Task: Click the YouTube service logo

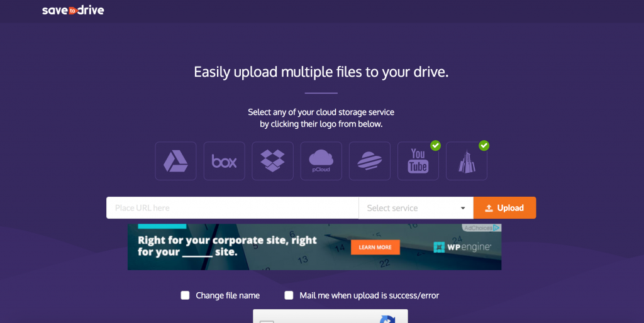Action: [418, 161]
